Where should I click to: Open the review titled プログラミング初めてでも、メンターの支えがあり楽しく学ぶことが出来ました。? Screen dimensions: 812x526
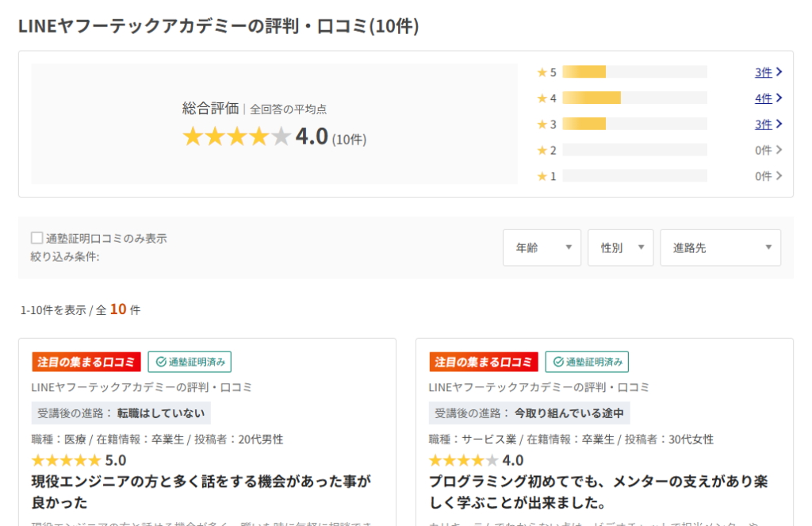tap(598, 492)
